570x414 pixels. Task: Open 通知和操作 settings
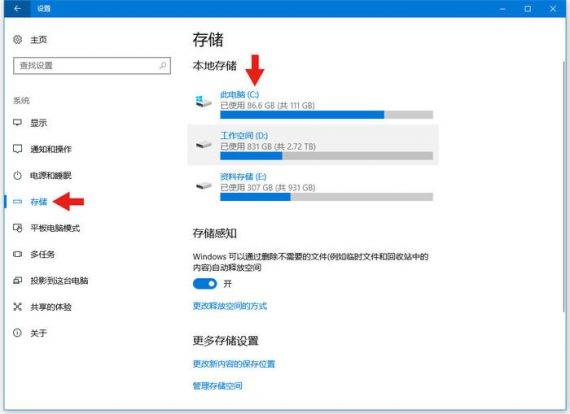51,149
